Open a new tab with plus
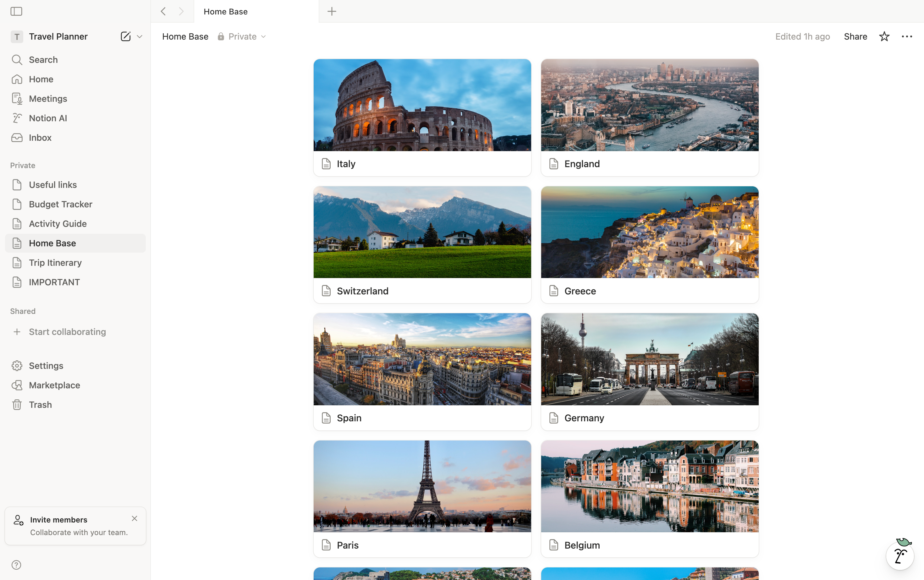 332,12
